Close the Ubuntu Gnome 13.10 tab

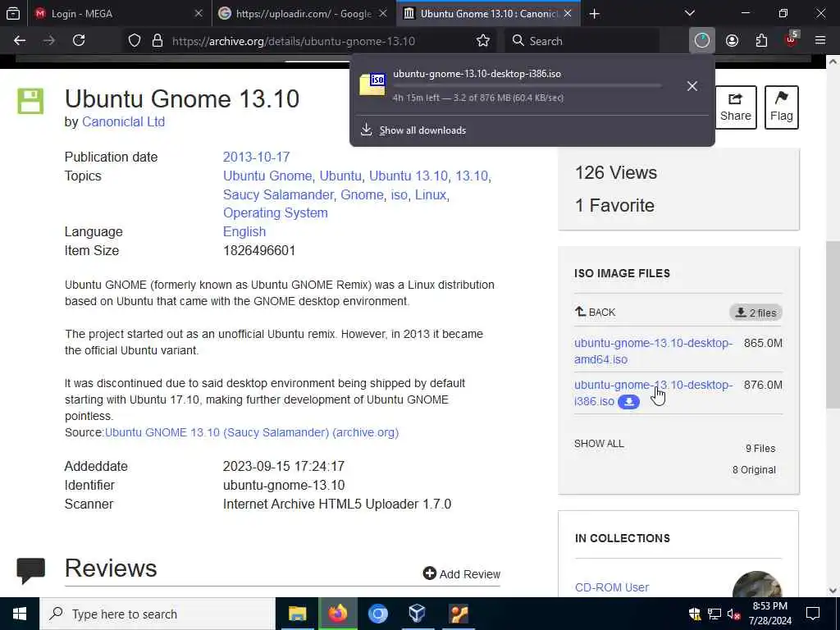pos(568,14)
